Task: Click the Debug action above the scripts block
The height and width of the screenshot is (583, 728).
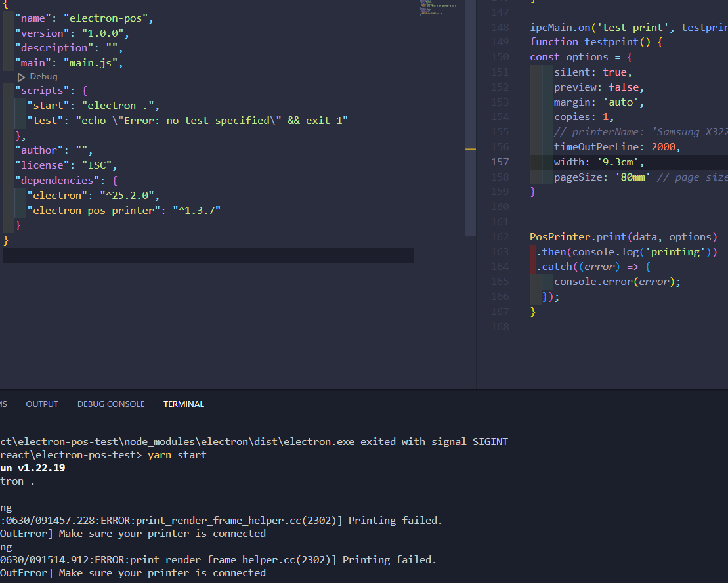Action: click(43, 76)
